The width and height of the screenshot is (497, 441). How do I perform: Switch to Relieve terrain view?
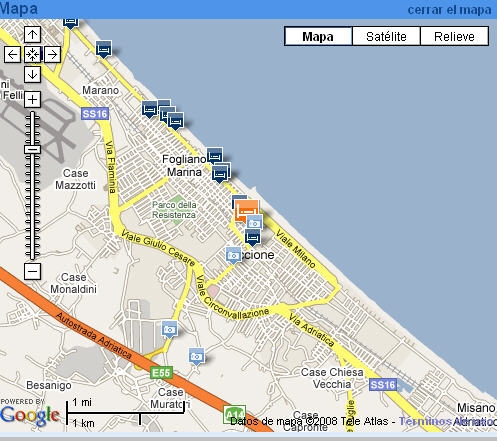coord(454,36)
